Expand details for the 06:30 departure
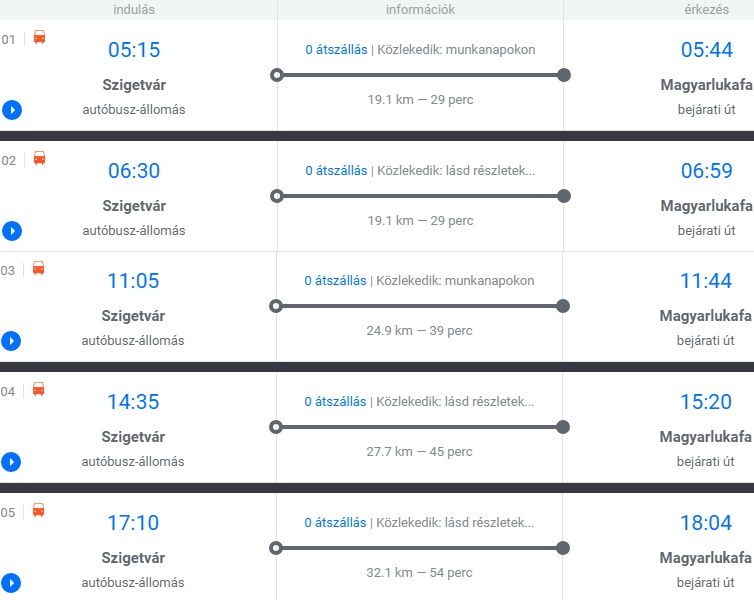 (12, 231)
